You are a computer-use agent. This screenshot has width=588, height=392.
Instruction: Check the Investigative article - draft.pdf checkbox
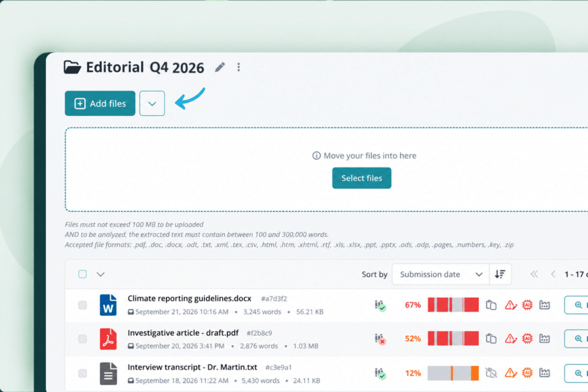click(83, 339)
